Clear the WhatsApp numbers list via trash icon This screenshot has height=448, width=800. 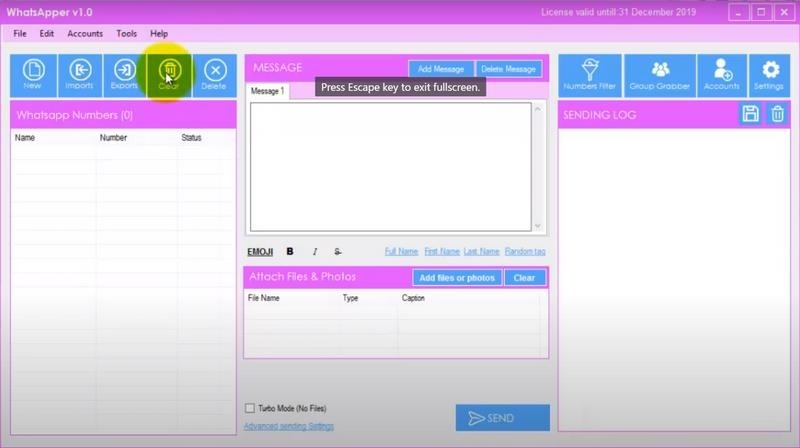point(169,76)
